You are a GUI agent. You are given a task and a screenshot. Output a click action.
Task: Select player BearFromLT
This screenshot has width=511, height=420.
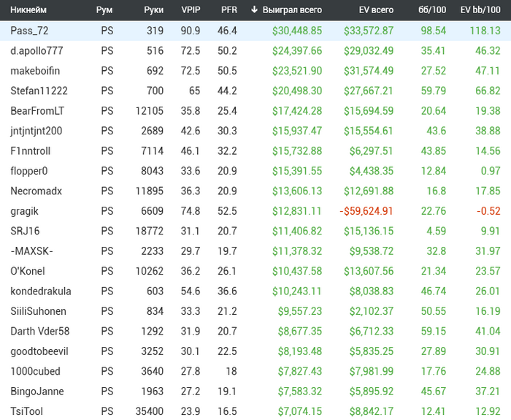pyautogui.click(x=37, y=111)
